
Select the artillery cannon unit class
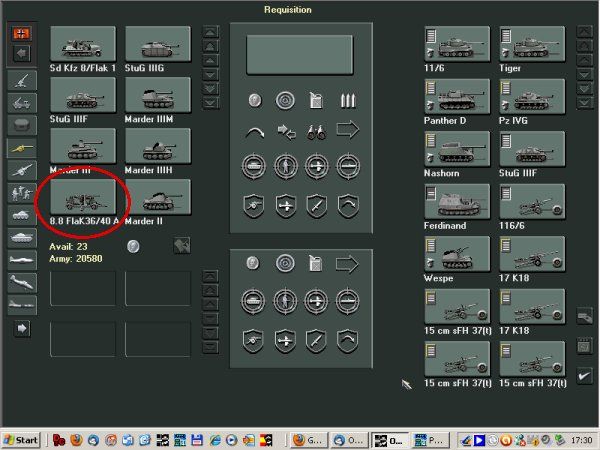tap(22, 170)
